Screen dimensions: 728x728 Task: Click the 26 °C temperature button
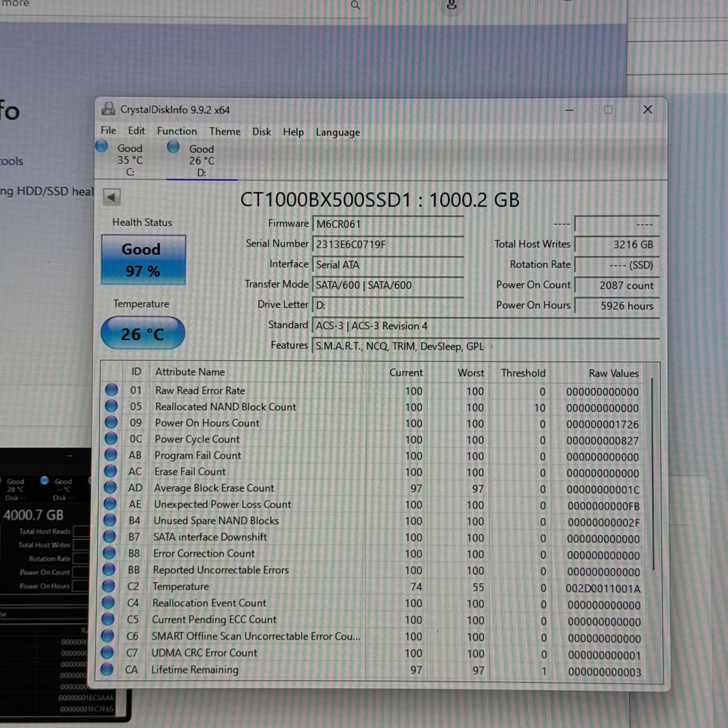tap(143, 333)
